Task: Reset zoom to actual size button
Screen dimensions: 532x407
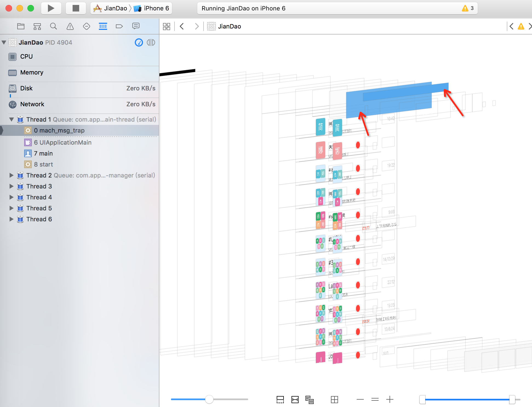Action: tap(375, 400)
